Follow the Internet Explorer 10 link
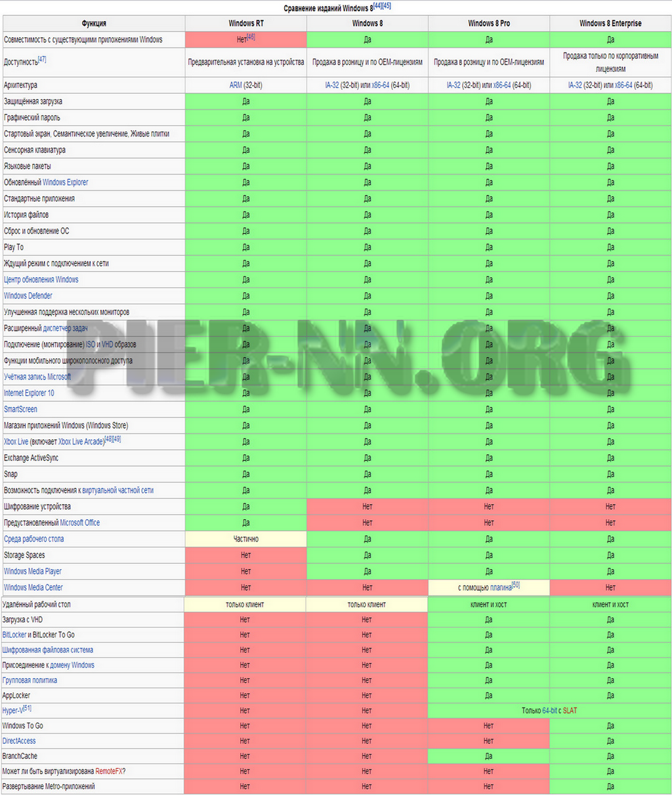Viewport: 672px width, 795px height. click(29, 393)
